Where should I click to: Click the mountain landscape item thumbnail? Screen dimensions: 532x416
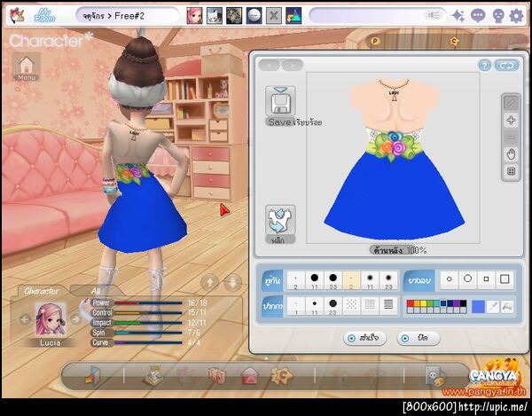293,16
